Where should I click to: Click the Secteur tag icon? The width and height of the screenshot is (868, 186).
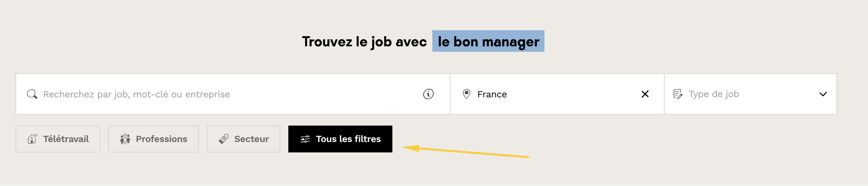[x=224, y=139]
